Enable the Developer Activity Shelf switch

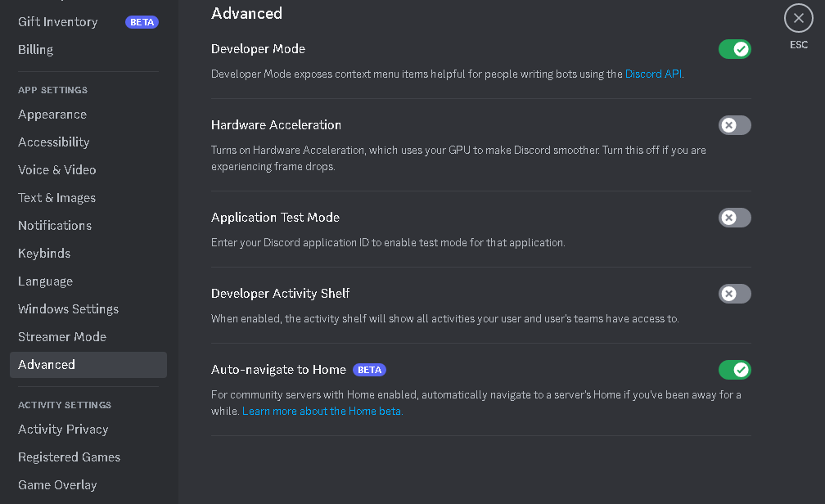click(734, 294)
